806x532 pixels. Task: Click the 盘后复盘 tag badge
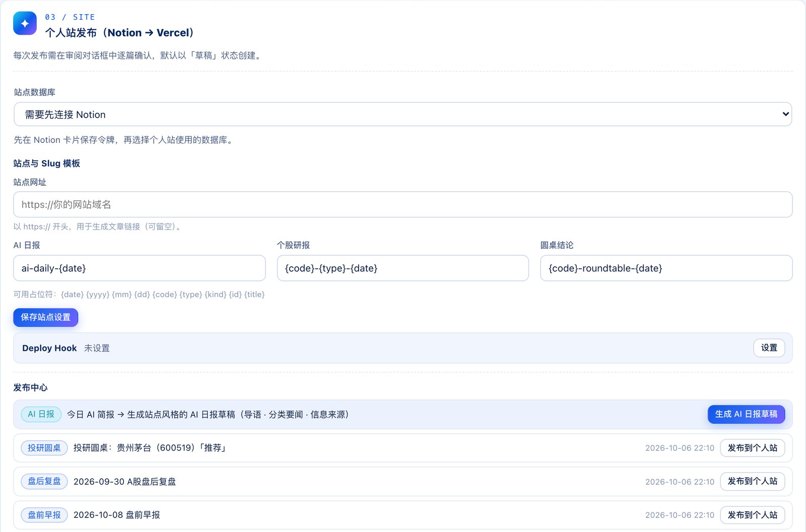click(44, 481)
